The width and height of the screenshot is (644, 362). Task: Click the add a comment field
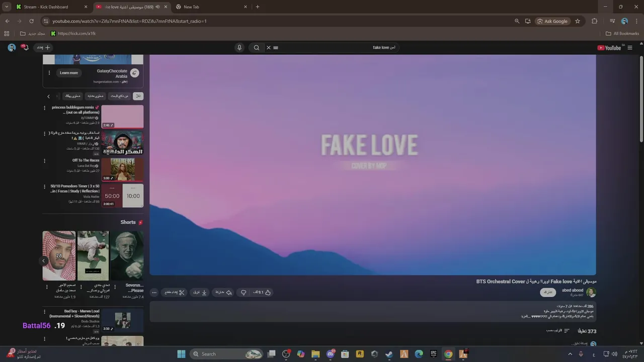579,343
